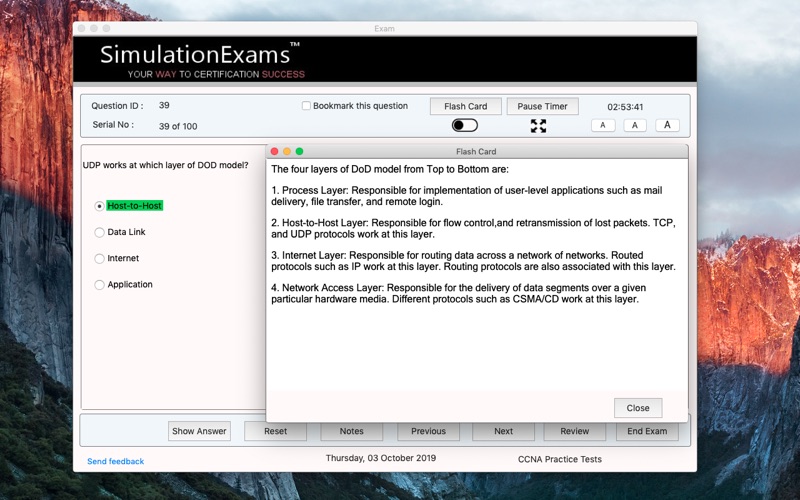This screenshot has height=500, width=800.
Task: Open the Flash Card button
Action: pos(465,106)
